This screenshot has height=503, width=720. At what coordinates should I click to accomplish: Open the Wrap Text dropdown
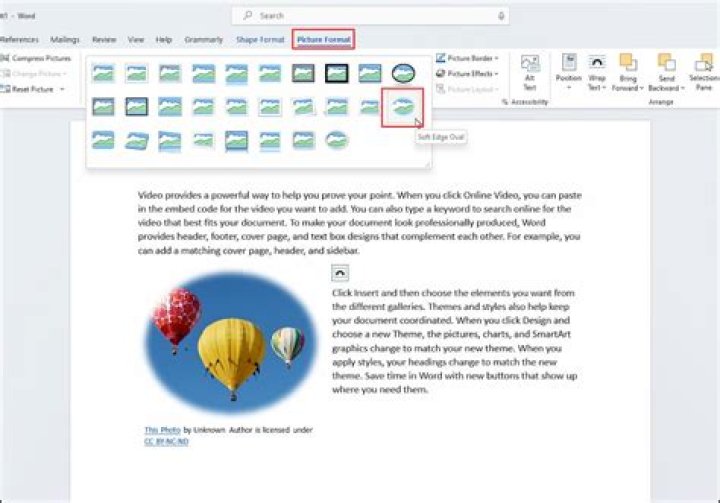pyautogui.click(x=596, y=73)
